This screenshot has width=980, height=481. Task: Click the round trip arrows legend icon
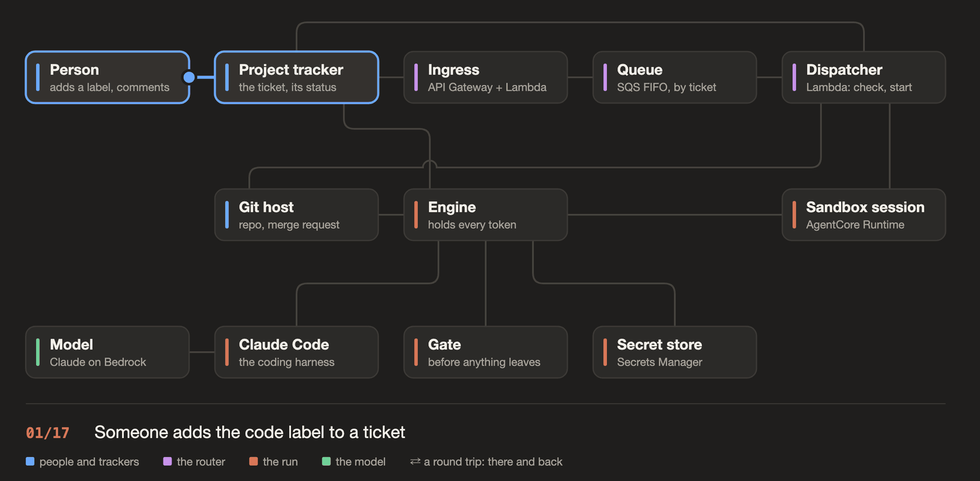[415, 461]
